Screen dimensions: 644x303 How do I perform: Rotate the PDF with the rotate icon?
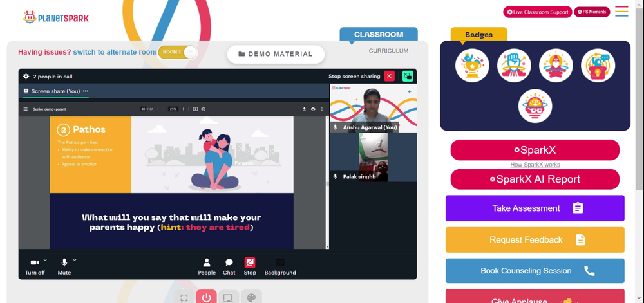tap(203, 109)
